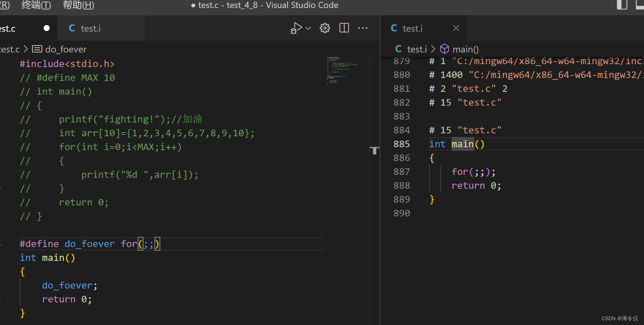Click the #include<stdio.h> line
Screen dimensions: 644x325
coord(67,64)
